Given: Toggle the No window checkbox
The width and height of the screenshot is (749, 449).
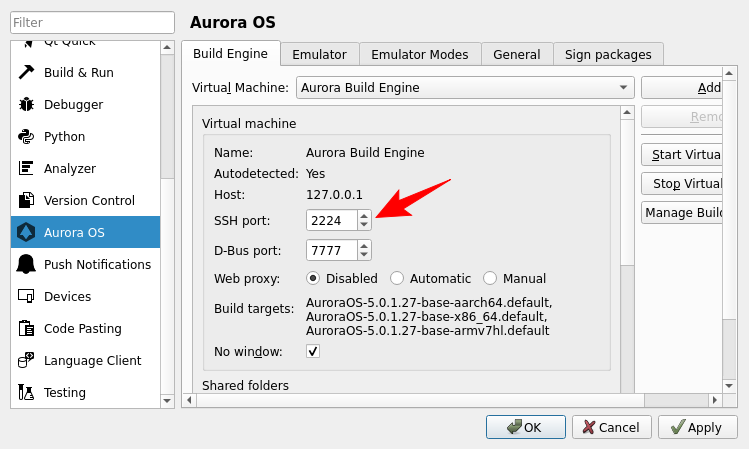Looking at the screenshot, I should point(313,351).
